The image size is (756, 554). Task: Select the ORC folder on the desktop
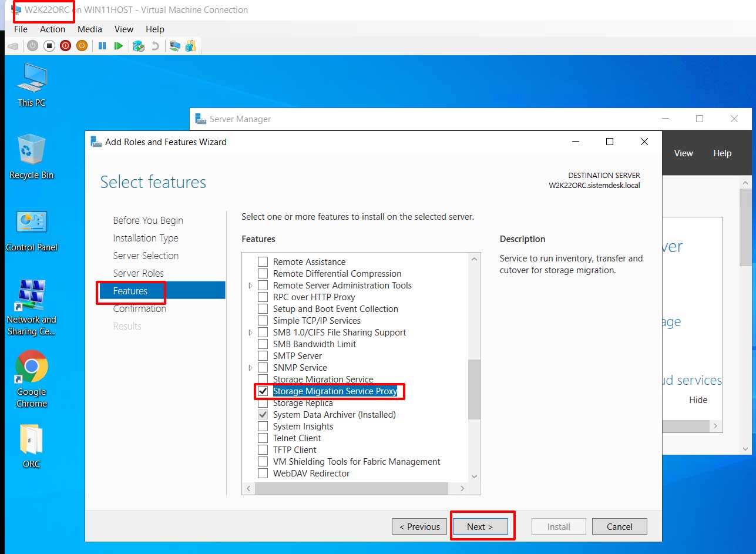(32, 446)
